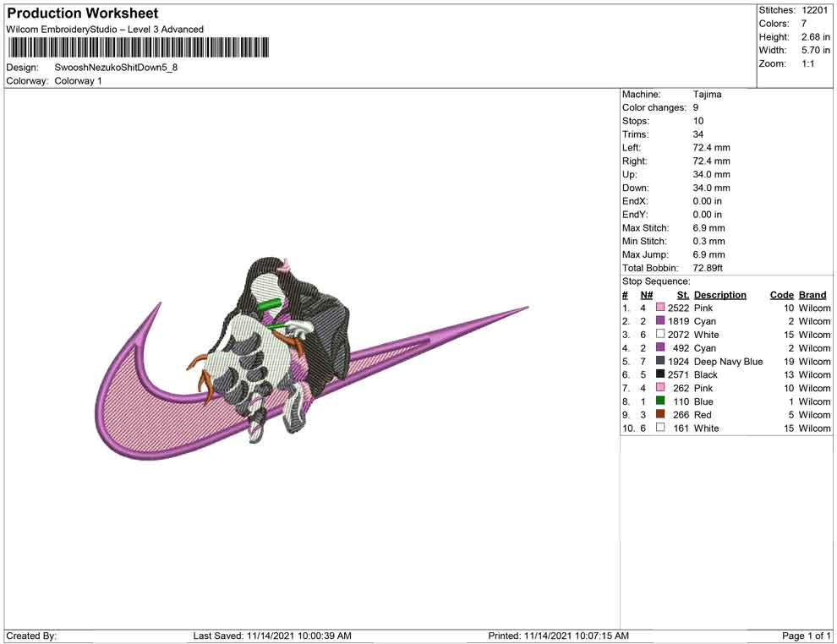837x644 pixels.
Task: Click the 'Colorway 1' value
Action: click(78, 81)
